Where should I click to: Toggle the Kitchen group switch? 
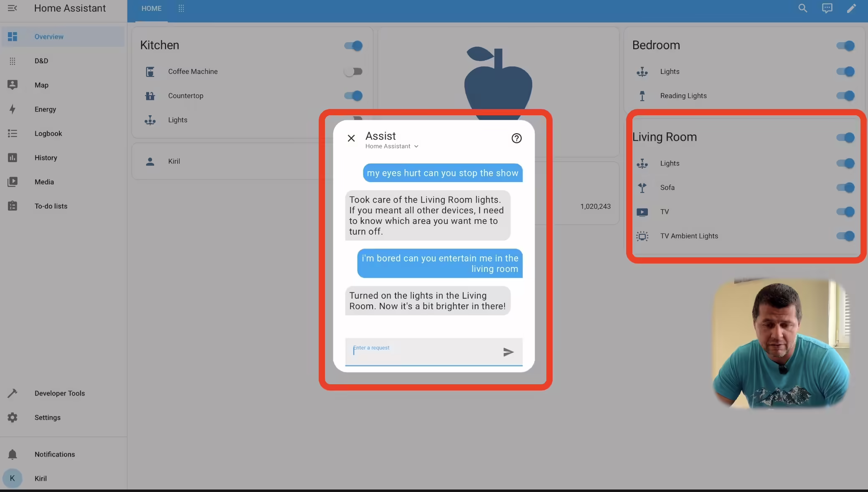point(353,46)
